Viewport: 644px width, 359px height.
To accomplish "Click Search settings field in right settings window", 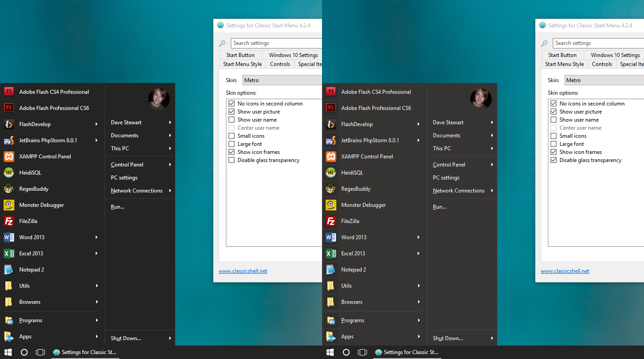I will coord(598,43).
